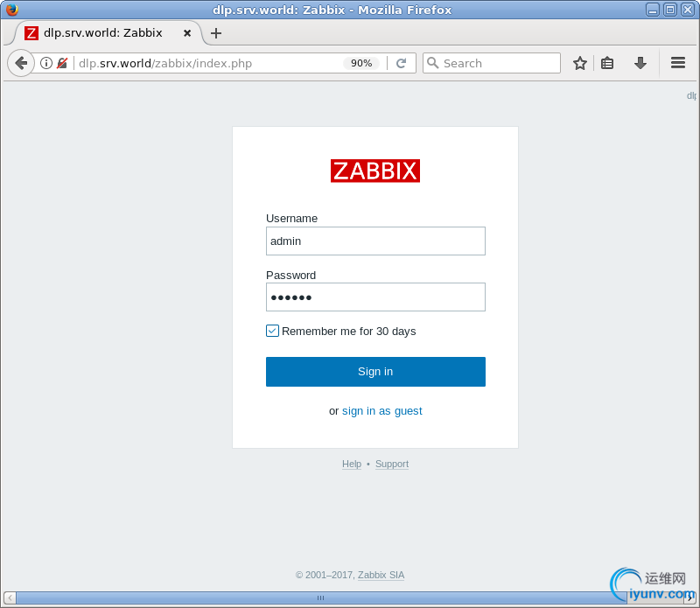Reload the page with the refresh icon

pyautogui.click(x=402, y=63)
